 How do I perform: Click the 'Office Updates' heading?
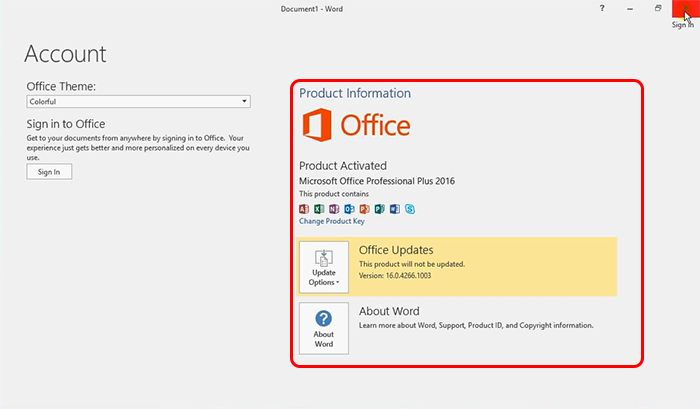396,250
